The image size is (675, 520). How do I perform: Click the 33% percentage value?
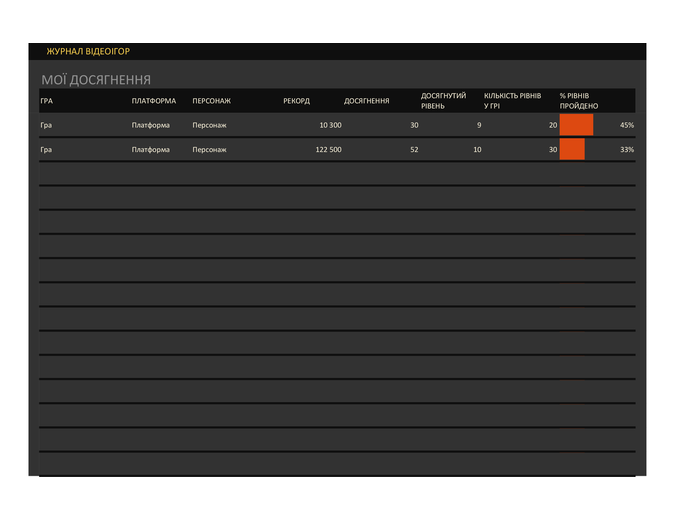tap(627, 150)
